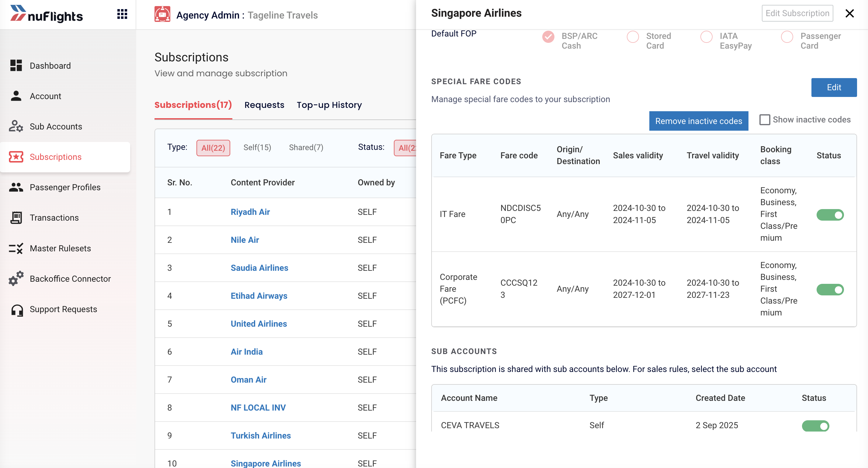Screen dimensions: 868x468
Task: Select IATA EasyPay radio option
Action: 707,37
